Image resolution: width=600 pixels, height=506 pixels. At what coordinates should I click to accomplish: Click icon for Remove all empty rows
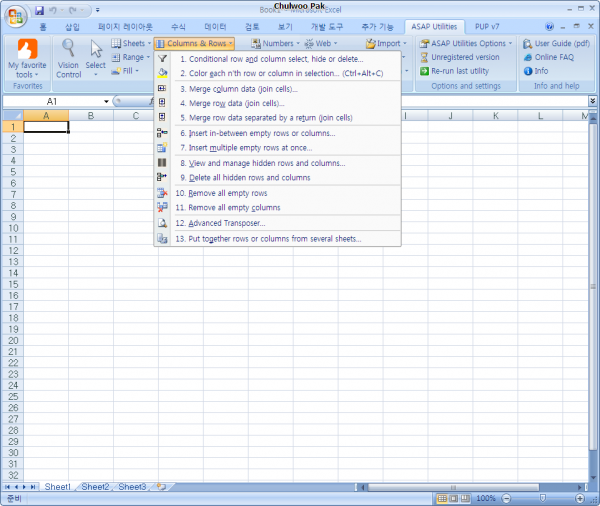click(162, 193)
